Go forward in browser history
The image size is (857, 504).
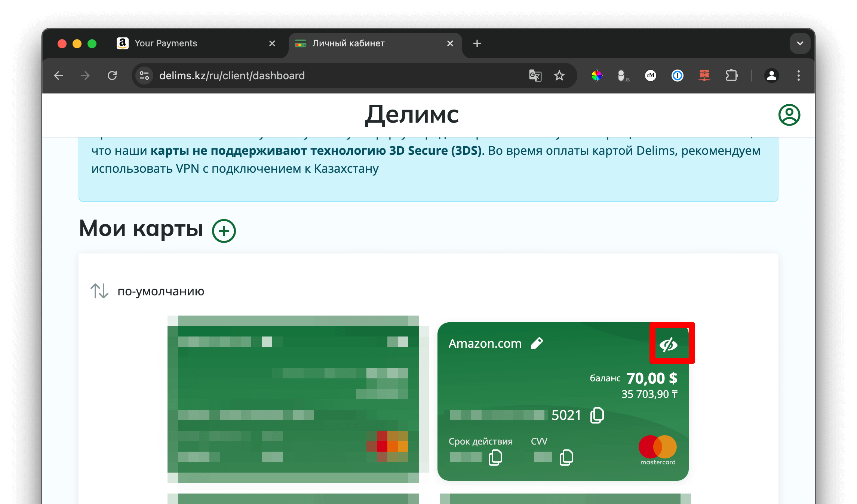tap(85, 76)
